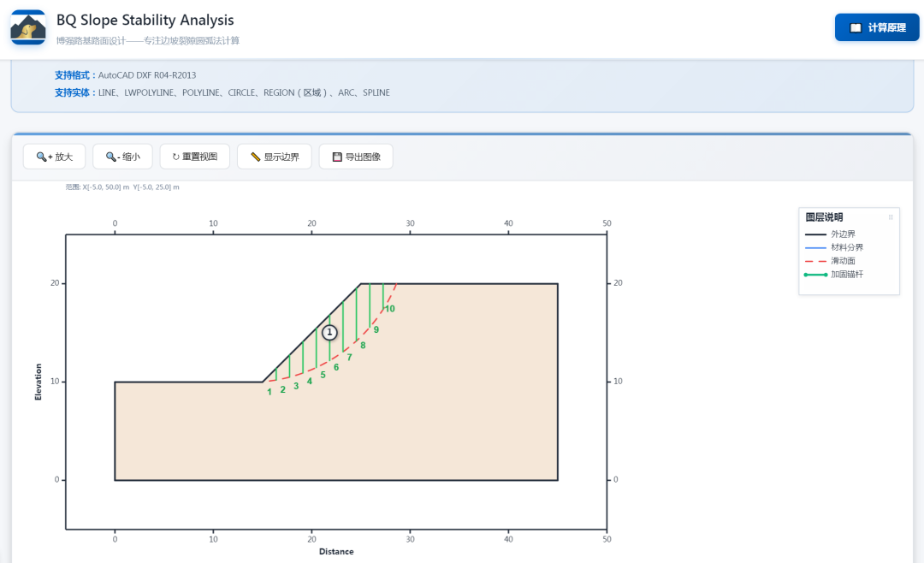
Task: Click the AutoCAD DXF R04-R2013 text
Action: tap(147, 75)
